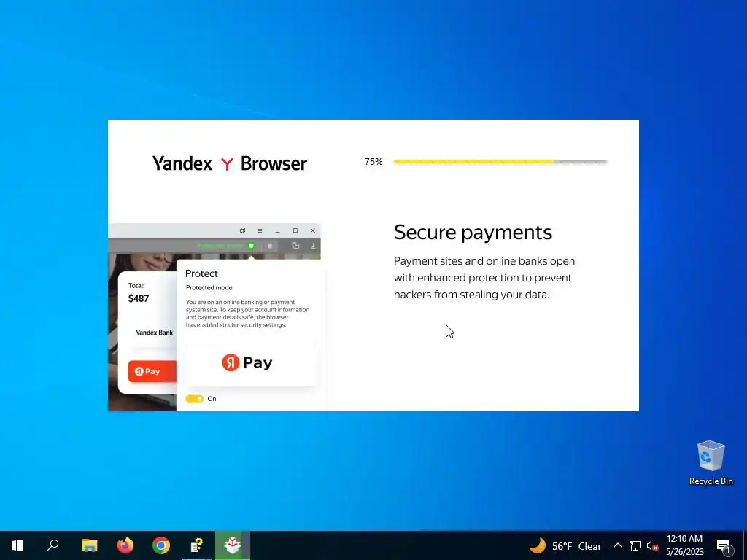Click the illustration's maximize square icon

(x=295, y=230)
